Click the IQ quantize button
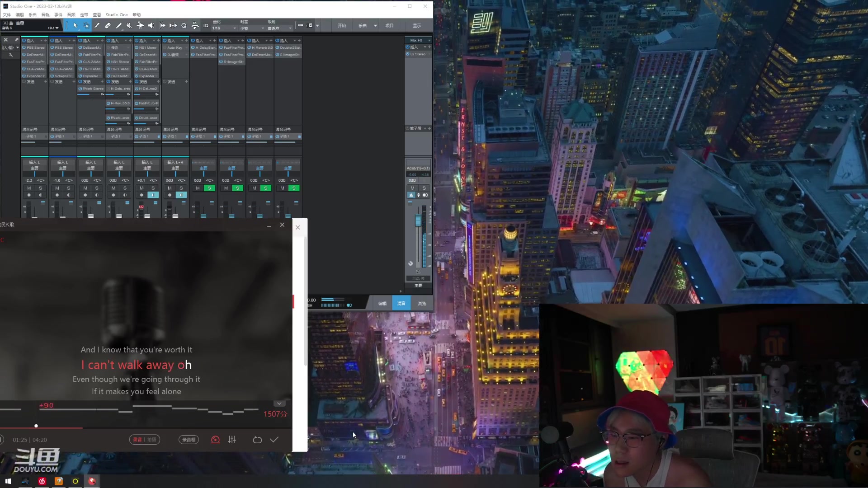 [x=206, y=26]
